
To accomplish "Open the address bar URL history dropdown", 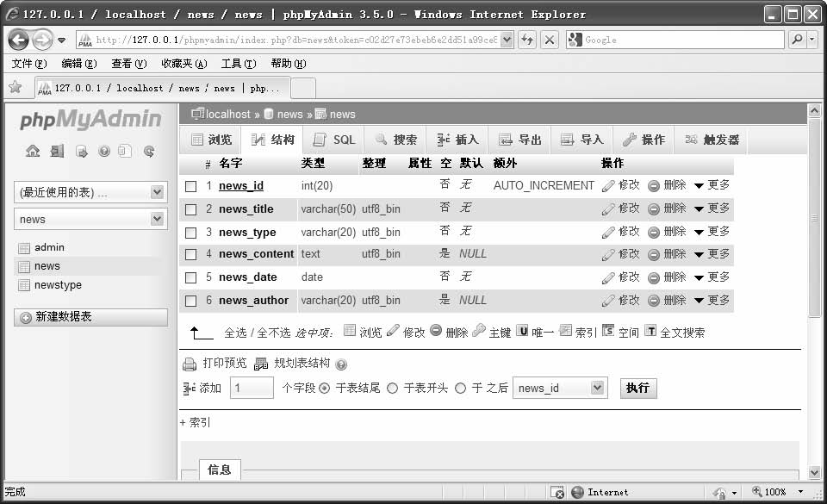I will [x=507, y=40].
